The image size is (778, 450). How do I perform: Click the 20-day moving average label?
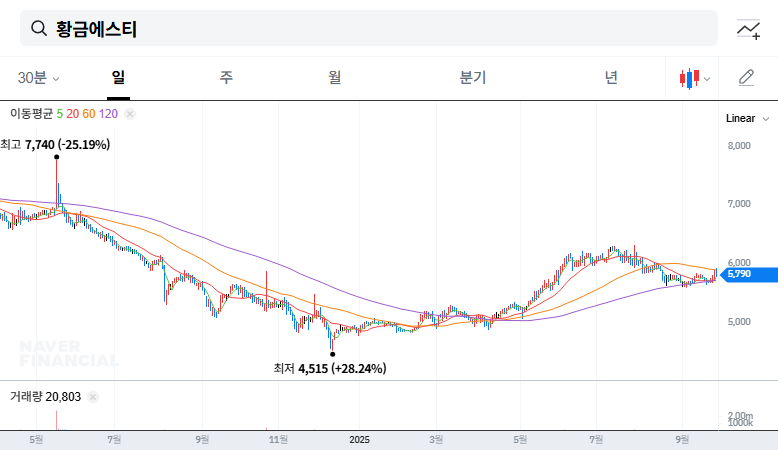pyautogui.click(x=72, y=114)
